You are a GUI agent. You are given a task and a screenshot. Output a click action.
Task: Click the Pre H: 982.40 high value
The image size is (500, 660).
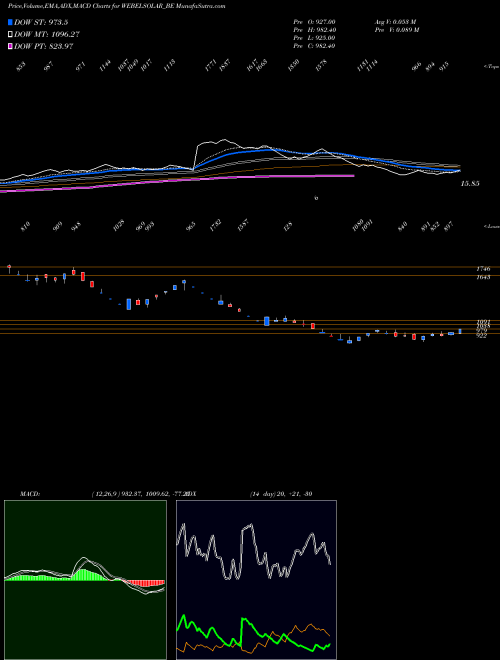click(x=314, y=30)
